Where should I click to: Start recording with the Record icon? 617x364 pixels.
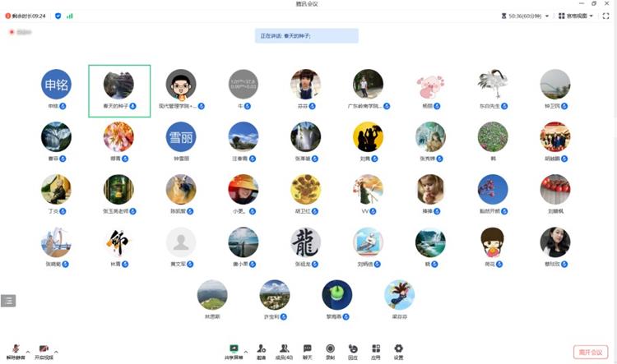click(330, 349)
